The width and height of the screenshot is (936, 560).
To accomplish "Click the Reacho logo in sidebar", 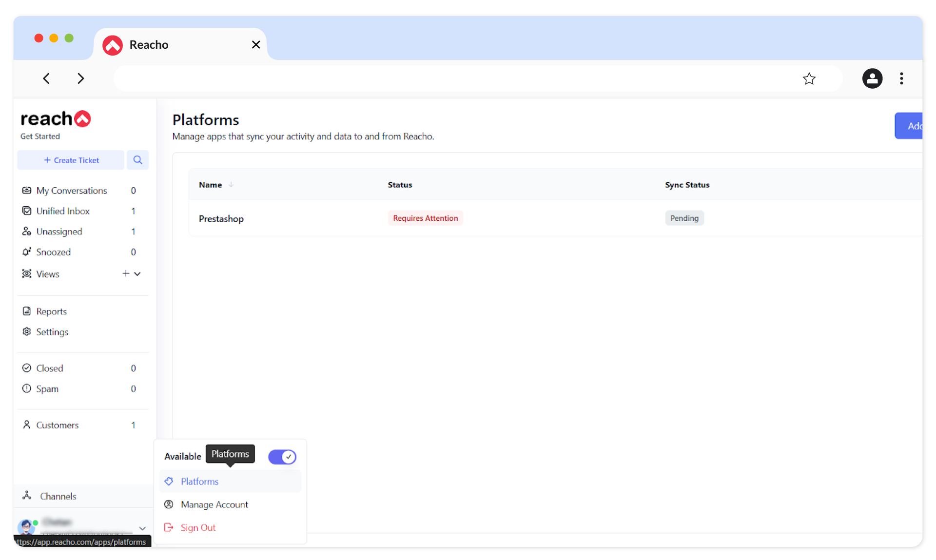I will 56,119.
